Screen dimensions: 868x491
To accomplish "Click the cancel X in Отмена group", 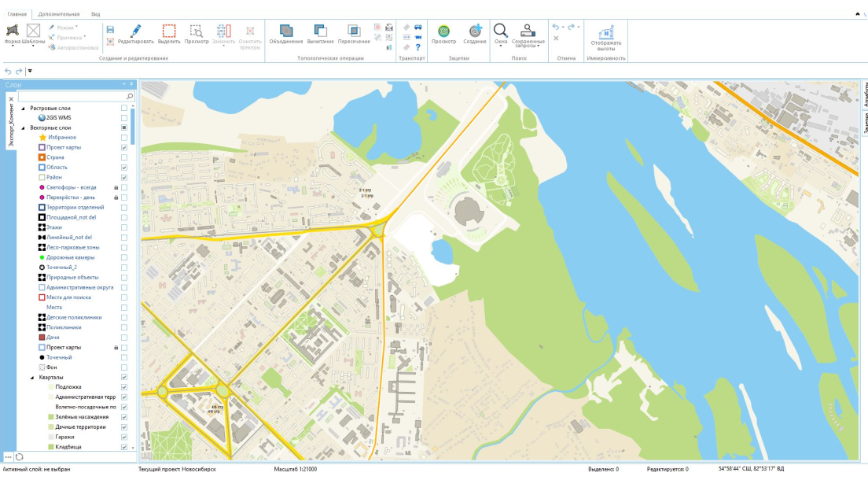I will click(x=556, y=39).
